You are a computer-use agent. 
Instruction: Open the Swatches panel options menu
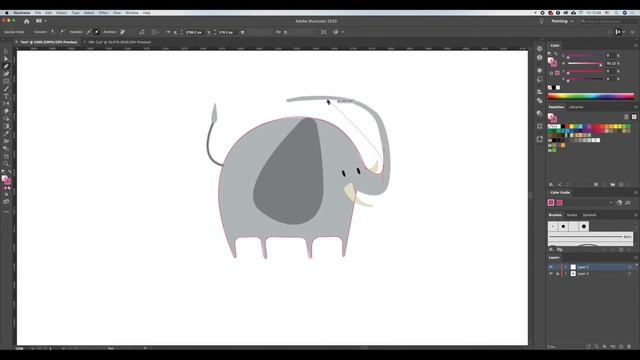(x=635, y=107)
